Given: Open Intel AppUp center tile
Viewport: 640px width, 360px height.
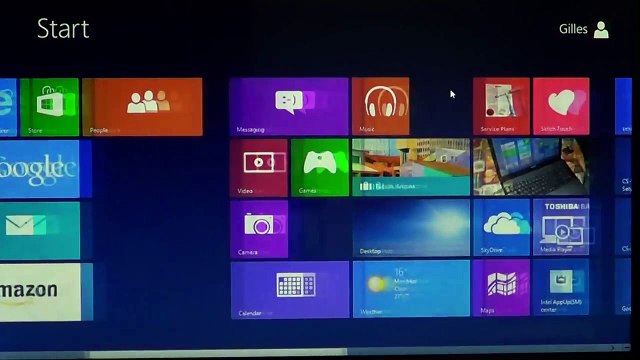Looking at the screenshot, I should [561, 287].
